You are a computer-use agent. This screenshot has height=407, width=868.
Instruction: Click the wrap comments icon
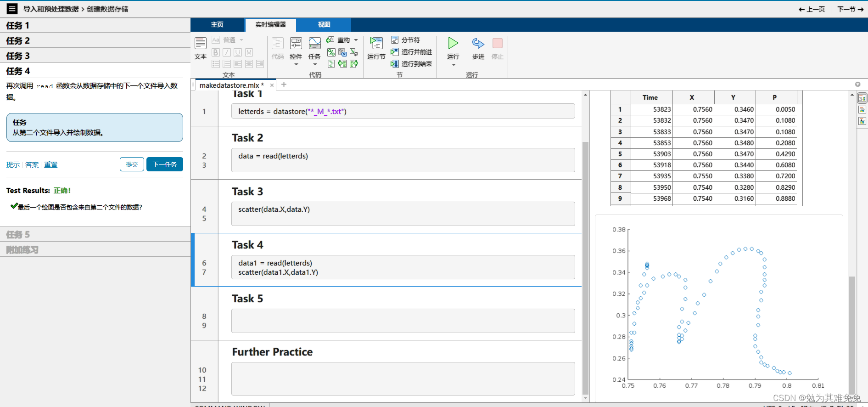(x=353, y=52)
